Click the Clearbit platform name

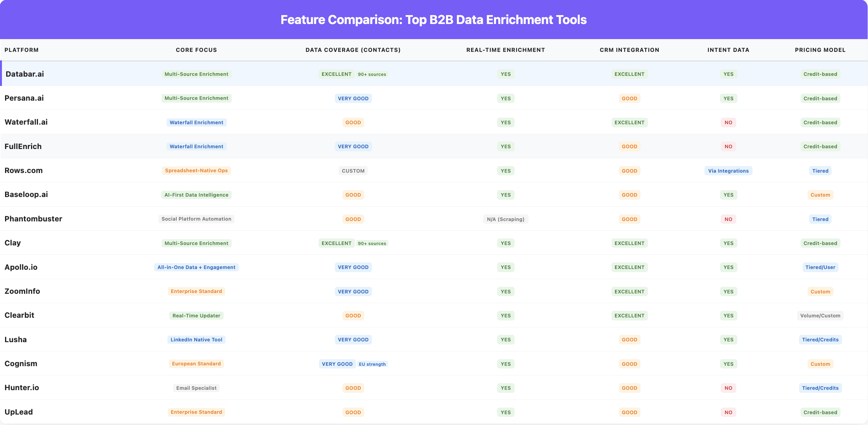[x=19, y=315]
